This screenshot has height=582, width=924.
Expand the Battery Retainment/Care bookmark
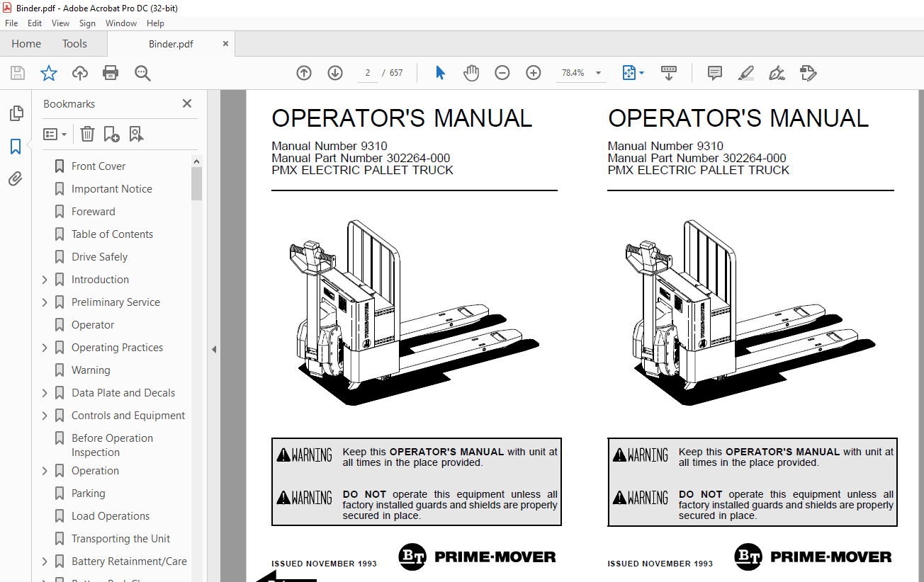45,561
